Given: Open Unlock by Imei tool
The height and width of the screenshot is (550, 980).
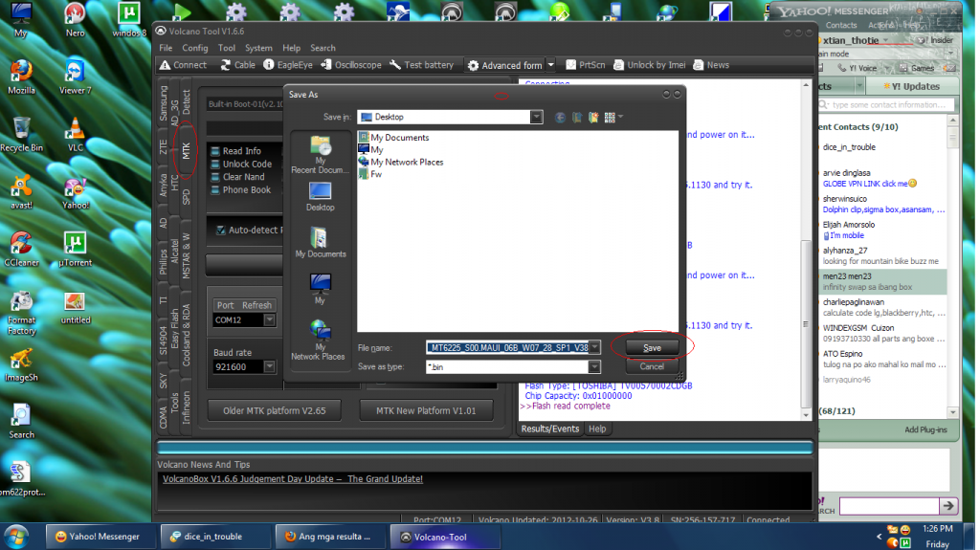Looking at the screenshot, I should click(650, 65).
